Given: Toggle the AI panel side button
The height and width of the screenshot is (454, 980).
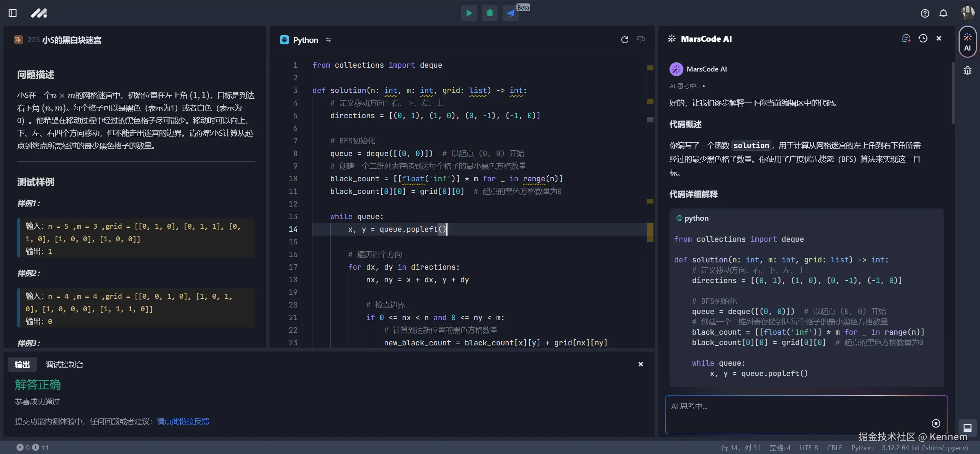Looking at the screenshot, I should [967, 42].
